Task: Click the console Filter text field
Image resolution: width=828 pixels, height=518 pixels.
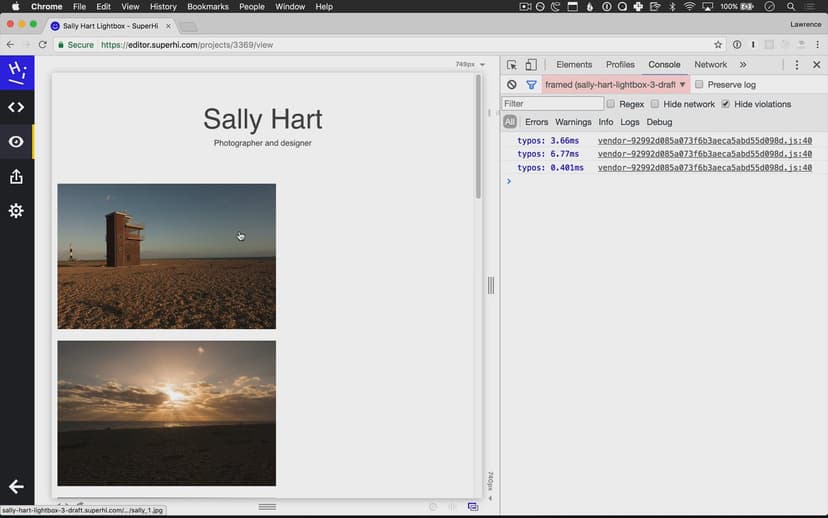Action: (x=553, y=104)
